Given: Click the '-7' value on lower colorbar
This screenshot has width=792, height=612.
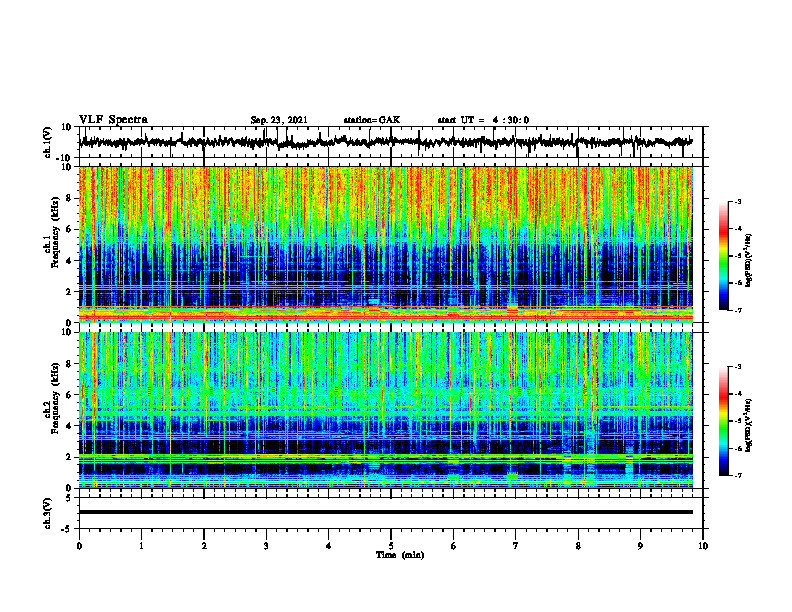Looking at the screenshot, I should point(738,475).
